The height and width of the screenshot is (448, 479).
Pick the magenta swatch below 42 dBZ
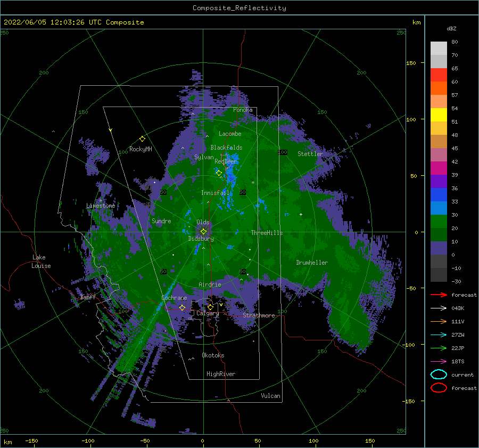click(439, 168)
